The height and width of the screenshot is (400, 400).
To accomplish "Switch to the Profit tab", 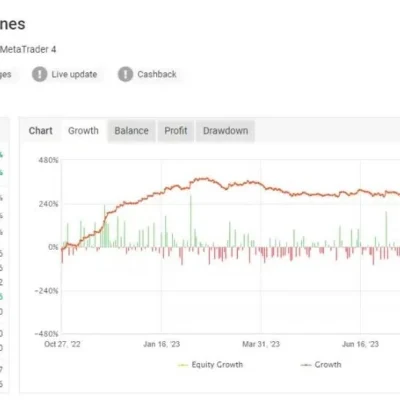I will pos(176,131).
